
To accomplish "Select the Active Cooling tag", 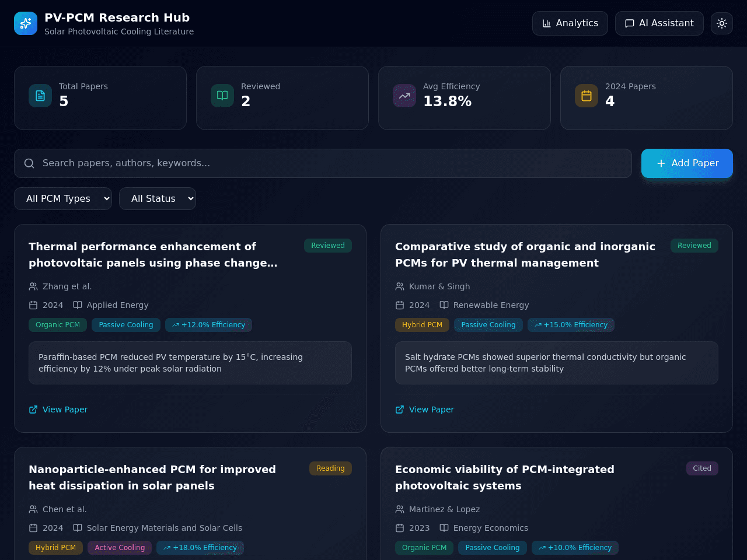I will click(120, 548).
